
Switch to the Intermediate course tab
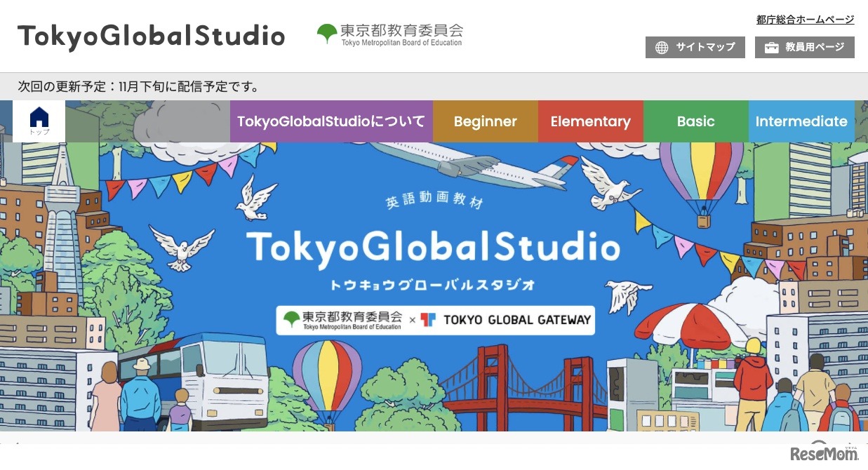(x=801, y=121)
